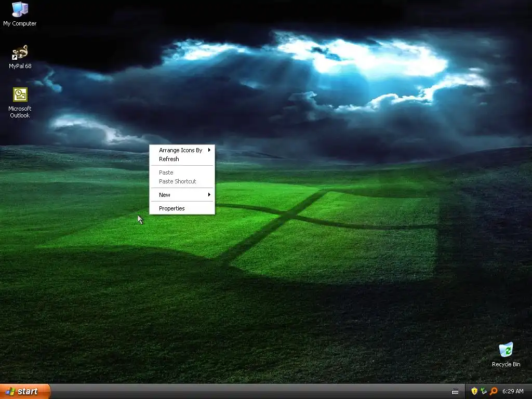This screenshot has height=399, width=532.
Task: Click the 6:29 AM taskbar clock
Action: (x=513, y=391)
